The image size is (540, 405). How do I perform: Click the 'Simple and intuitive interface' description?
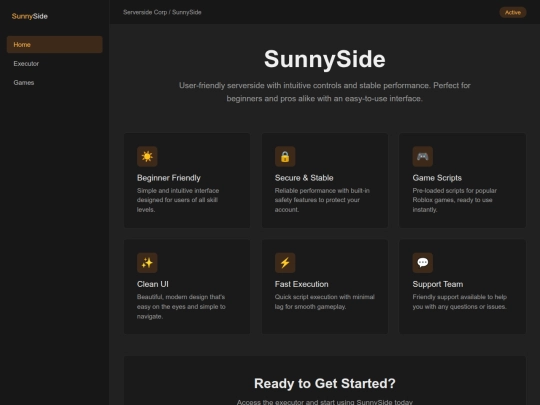(x=178, y=200)
